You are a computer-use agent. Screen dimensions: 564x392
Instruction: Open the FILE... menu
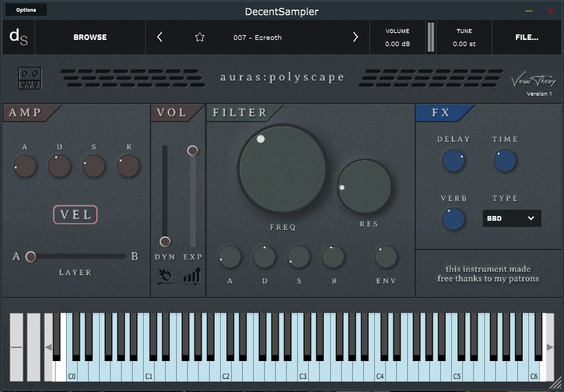[x=527, y=37]
